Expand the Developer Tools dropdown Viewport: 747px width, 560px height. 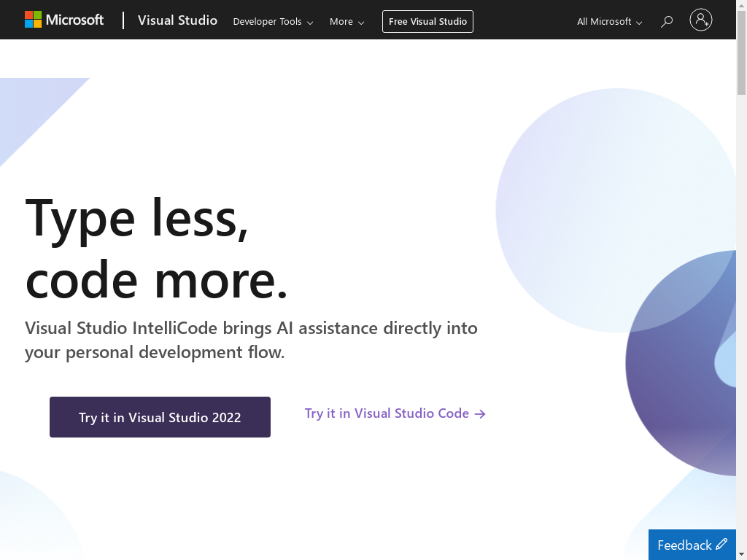pos(273,22)
